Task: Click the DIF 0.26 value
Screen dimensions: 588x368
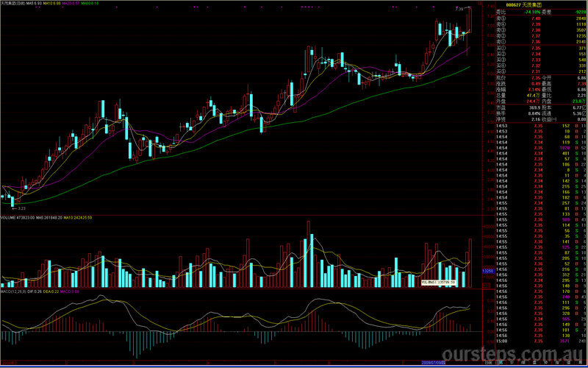Action: click(x=34, y=291)
